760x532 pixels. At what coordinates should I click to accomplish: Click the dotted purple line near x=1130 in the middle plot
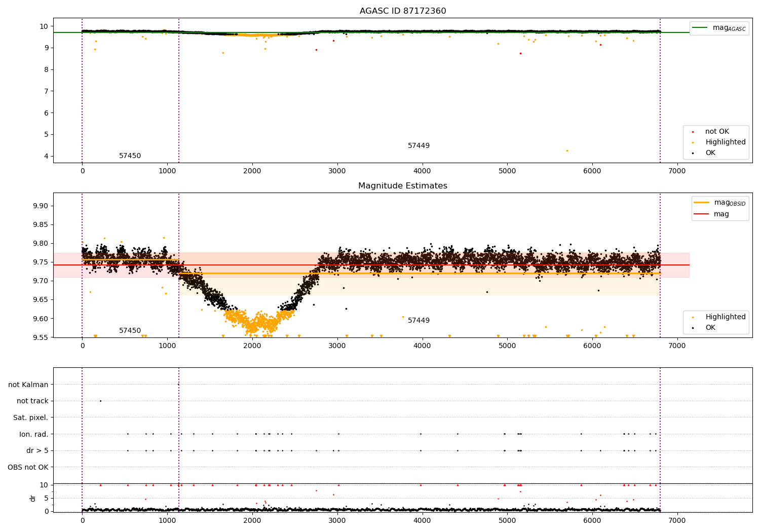179,265
